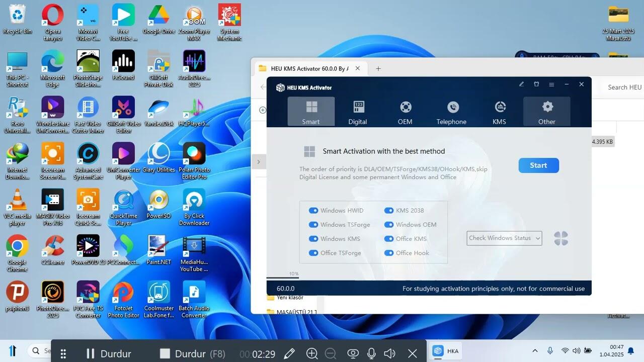Click the Start activation button
The image size is (644, 362).
(x=538, y=165)
